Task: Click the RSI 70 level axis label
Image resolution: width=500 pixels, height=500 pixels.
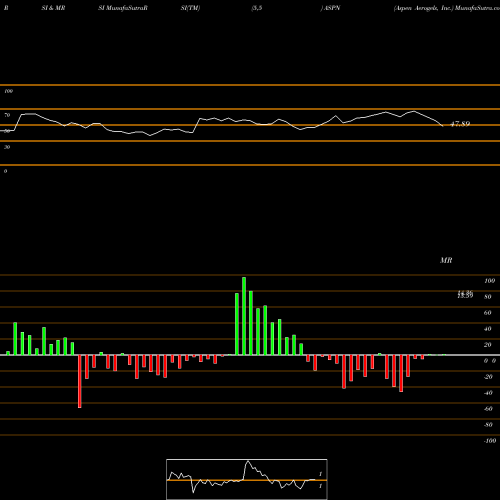Action: pyautogui.click(x=7, y=115)
